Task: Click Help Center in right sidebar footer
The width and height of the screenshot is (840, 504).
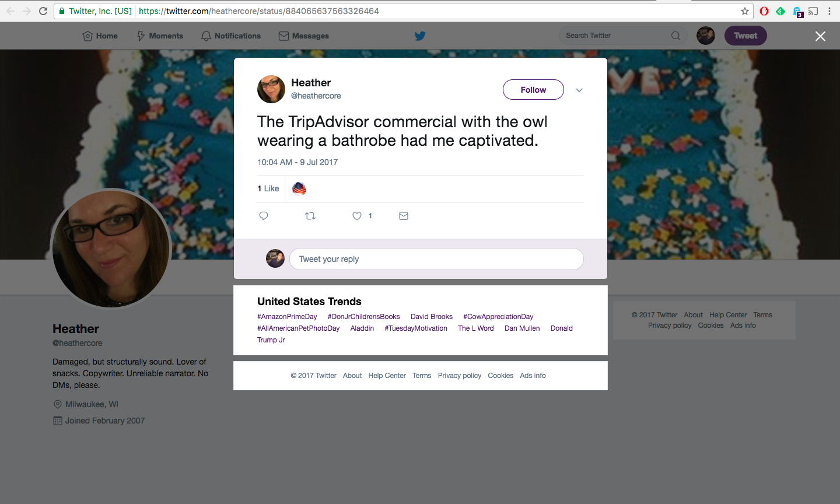Action: (x=728, y=315)
